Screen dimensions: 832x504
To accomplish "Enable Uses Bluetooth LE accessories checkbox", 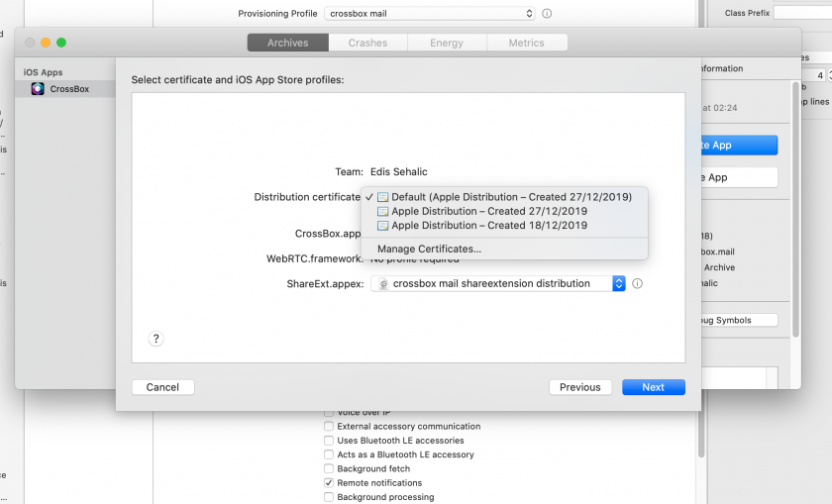I will pyautogui.click(x=329, y=441).
